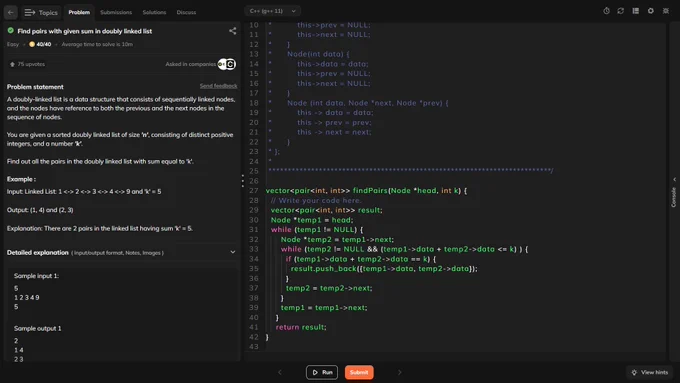The image size is (680, 383).
Task: Click line 33 inner while loop code
Action: pos(404,249)
